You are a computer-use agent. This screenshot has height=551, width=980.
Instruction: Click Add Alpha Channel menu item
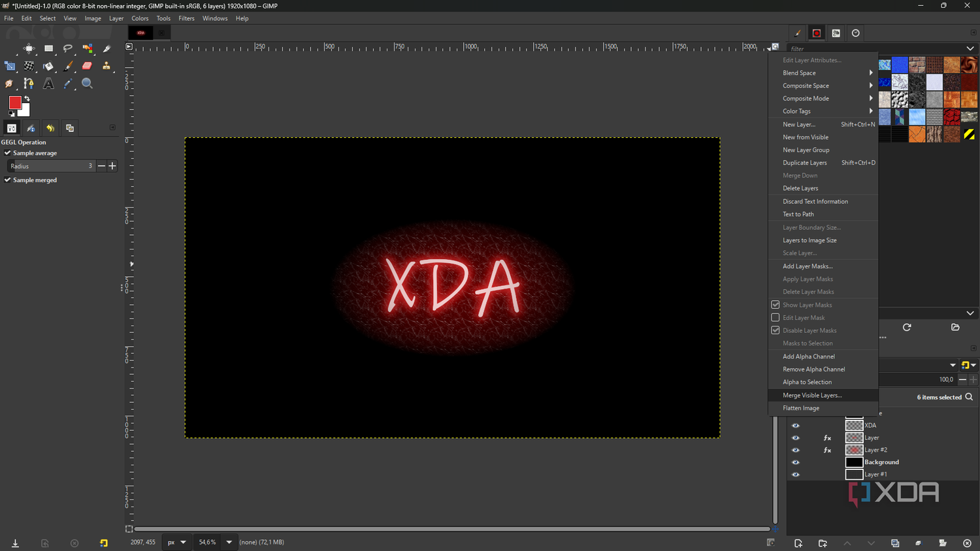click(x=823, y=356)
